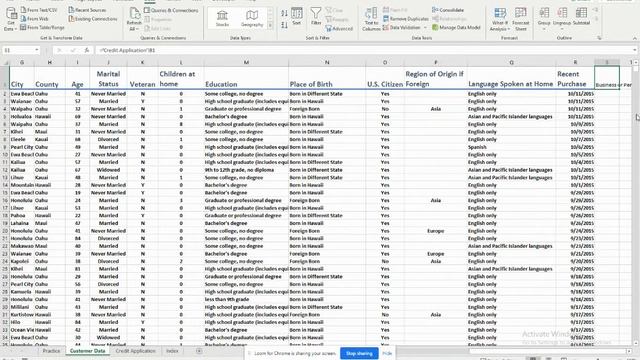Open the Sort dialog
Viewport: 640px width, 360px height.
point(297,17)
